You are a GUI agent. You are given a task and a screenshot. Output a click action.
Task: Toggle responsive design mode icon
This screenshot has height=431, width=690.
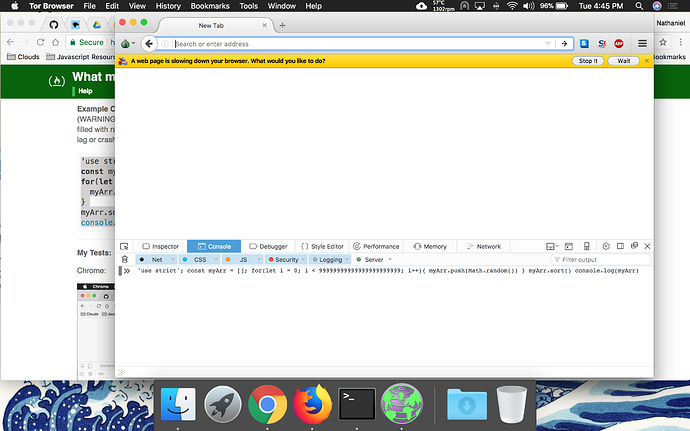[x=587, y=246]
